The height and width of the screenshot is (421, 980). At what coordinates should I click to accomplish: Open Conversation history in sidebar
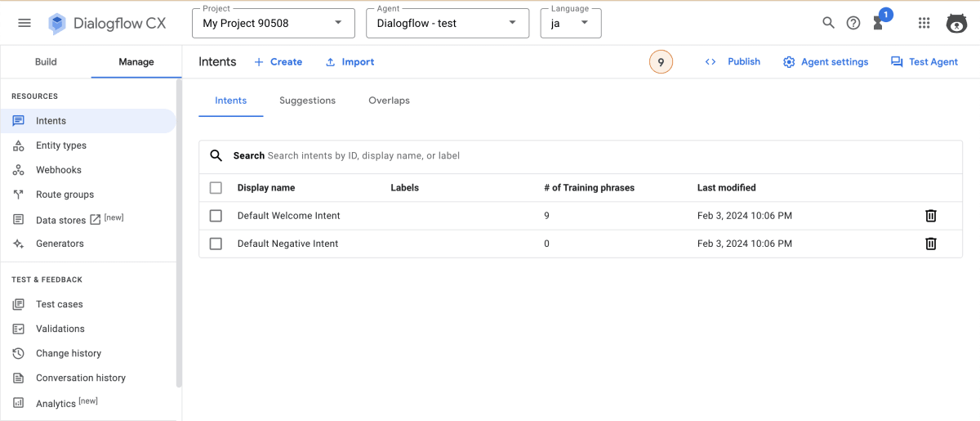click(81, 378)
